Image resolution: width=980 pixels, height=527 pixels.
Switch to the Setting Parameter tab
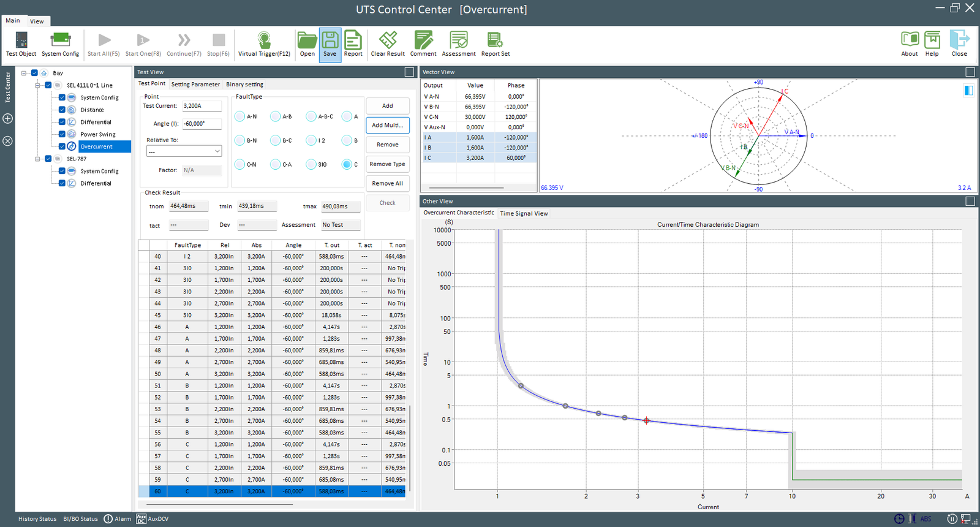(x=195, y=85)
